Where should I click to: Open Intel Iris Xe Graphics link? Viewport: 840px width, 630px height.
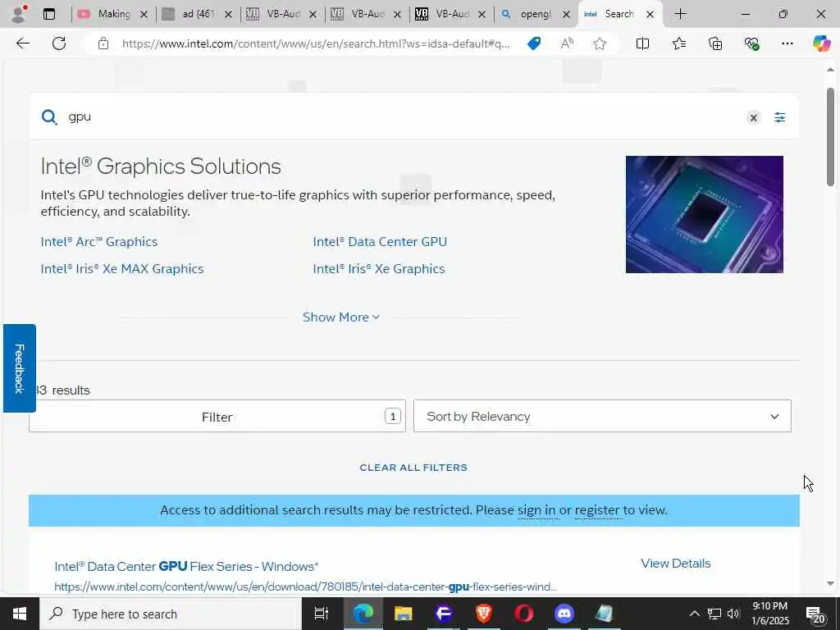coord(379,269)
